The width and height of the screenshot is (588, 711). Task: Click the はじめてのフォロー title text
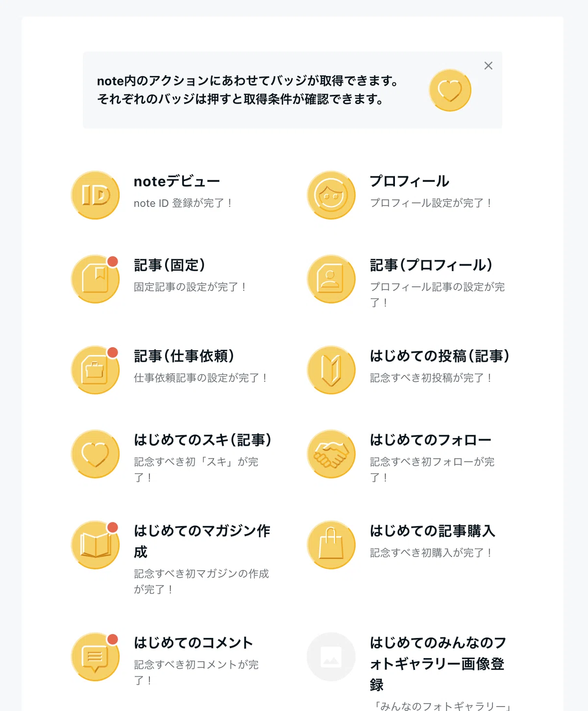[x=431, y=440]
